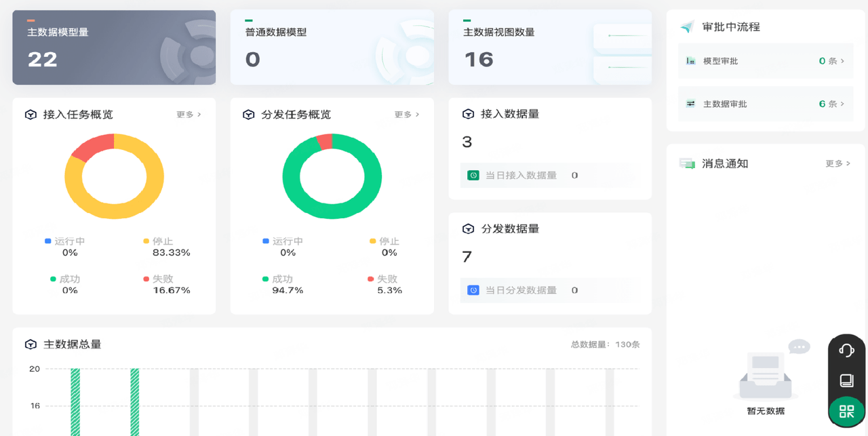
Task: Click the clock icon before 当日接入数据量
Action: click(473, 175)
